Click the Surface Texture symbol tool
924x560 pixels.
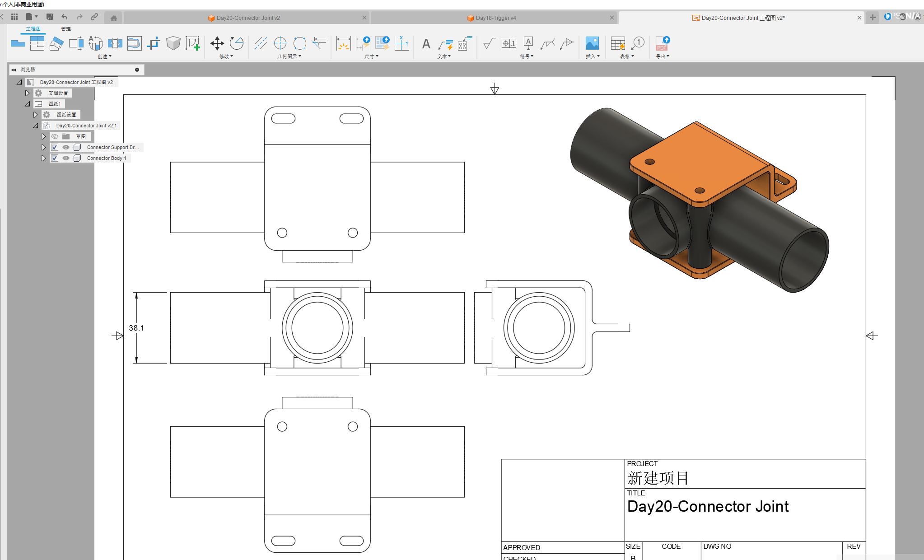point(489,43)
